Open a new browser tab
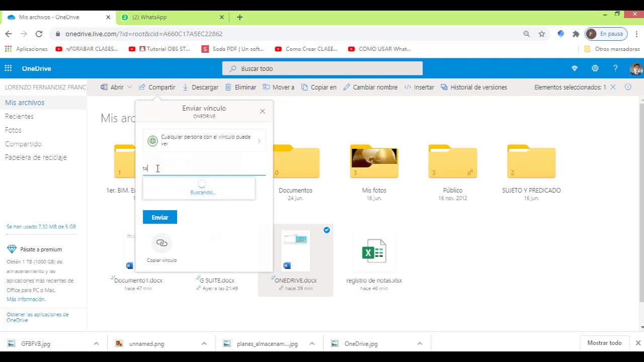Screen dimensions: 644x362 pos(239,17)
